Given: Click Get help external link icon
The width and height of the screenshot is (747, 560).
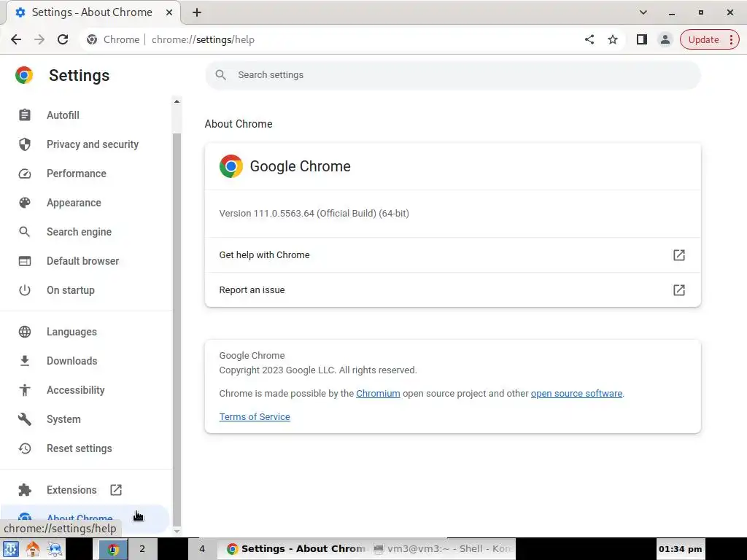Looking at the screenshot, I should pos(679,255).
